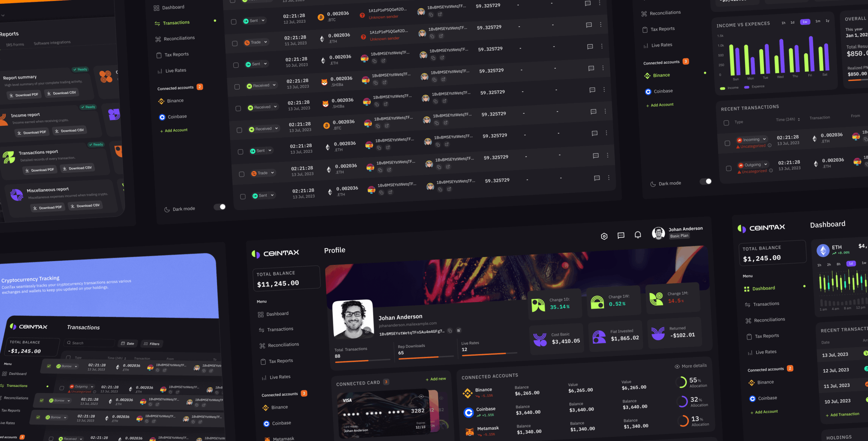868x441 pixels.
Task: Click Binance icon in Connected Accounts panel
Action: pos(468,393)
